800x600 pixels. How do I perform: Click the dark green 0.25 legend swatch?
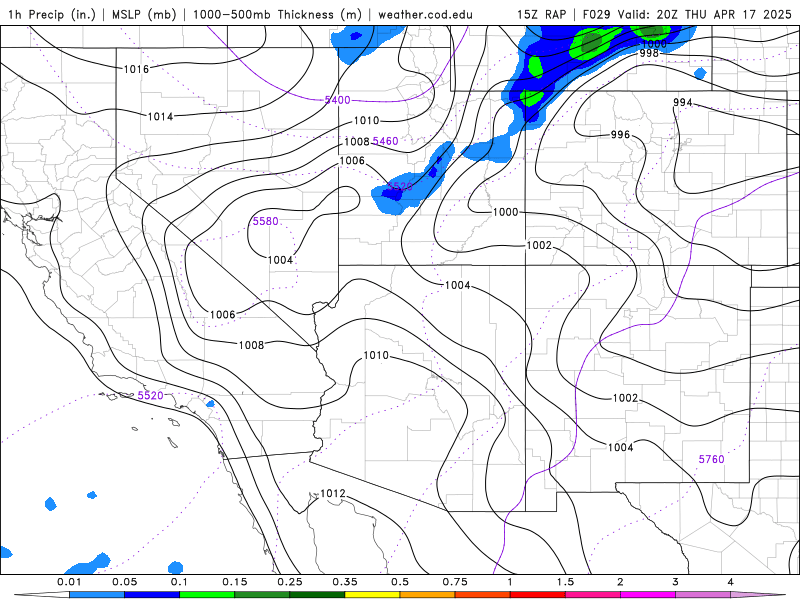(317, 595)
